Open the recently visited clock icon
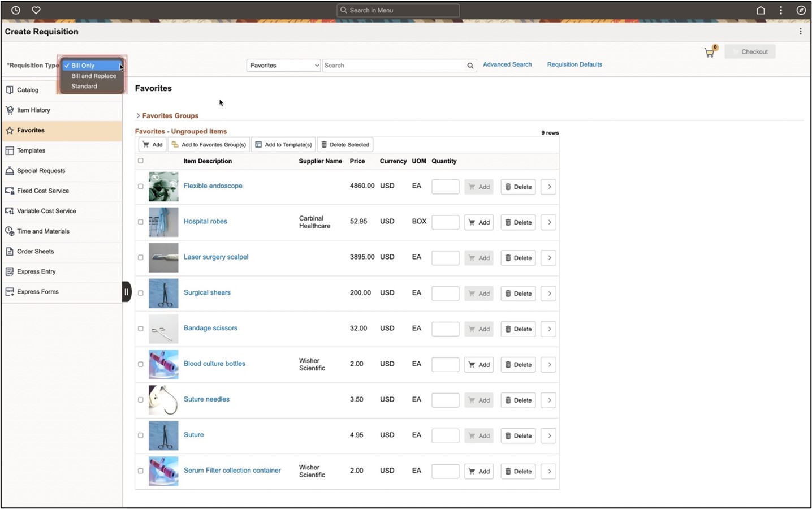Viewport: 812px width, 509px height. point(16,10)
